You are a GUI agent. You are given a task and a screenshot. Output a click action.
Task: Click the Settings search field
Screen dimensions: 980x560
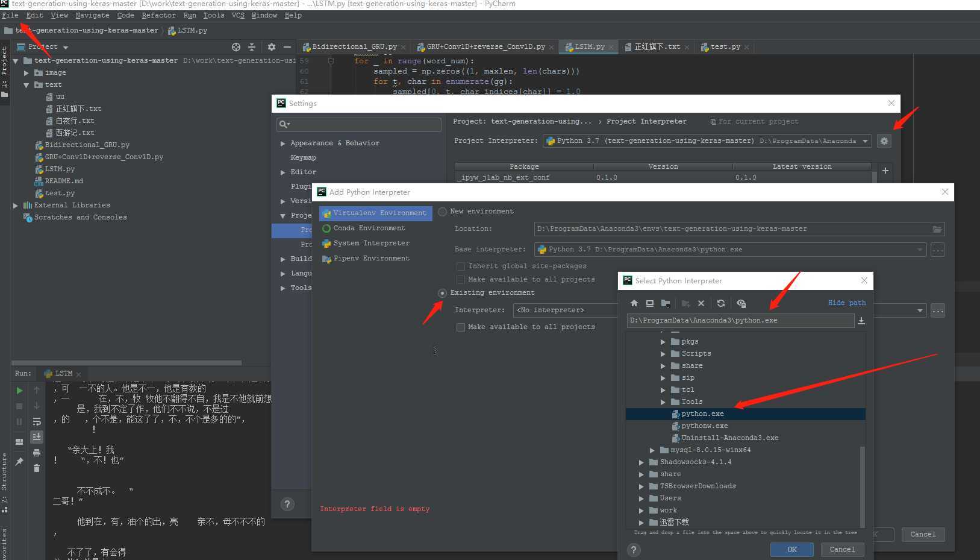point(359,125)
